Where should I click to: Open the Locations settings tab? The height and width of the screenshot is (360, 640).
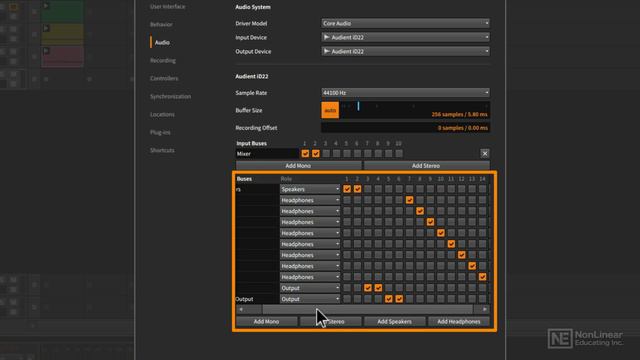(x=162, y=114)
